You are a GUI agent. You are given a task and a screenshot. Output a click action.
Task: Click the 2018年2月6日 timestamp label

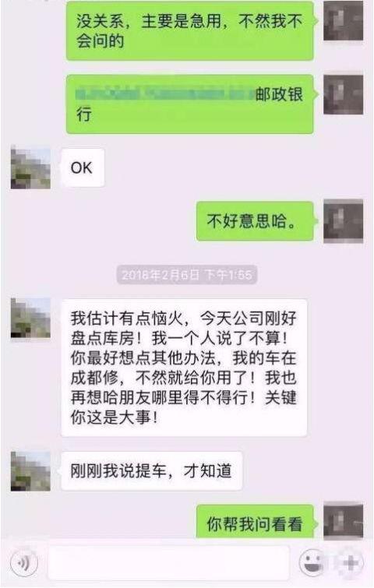pyautogui.click(x=186, y=275)
